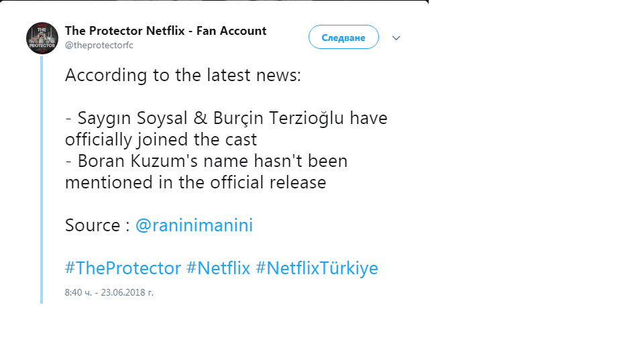This screenshot has width=644, height=362.
Task: Click 'officially joined the cast' text
Action: [161, 139]
